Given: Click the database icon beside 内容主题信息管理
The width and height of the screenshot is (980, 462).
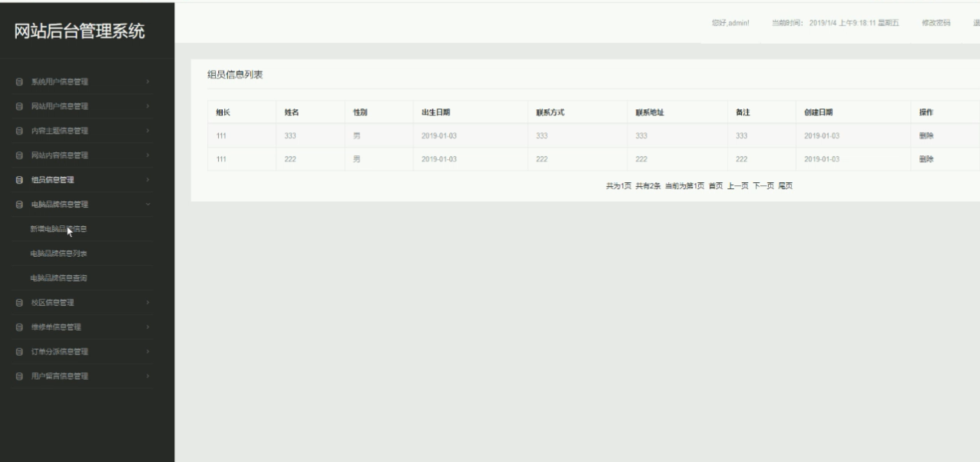Looking at the screenshot, I should (x=19, y=131).
